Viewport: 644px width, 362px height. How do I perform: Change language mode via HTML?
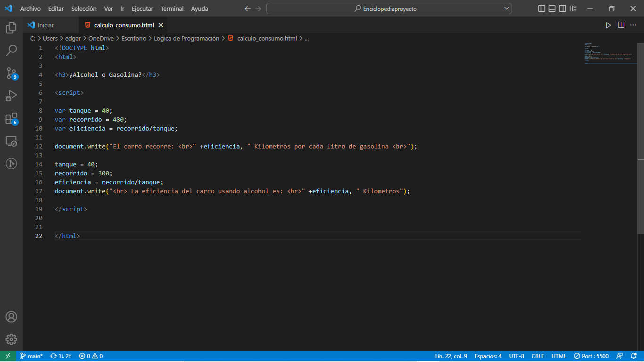559,356
